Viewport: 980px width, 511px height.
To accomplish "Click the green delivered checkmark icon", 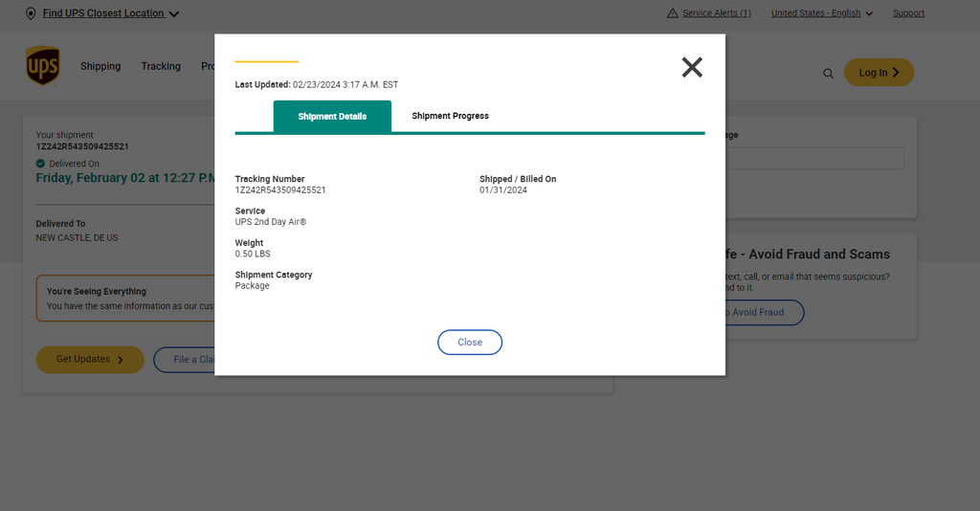I will 40,164.
